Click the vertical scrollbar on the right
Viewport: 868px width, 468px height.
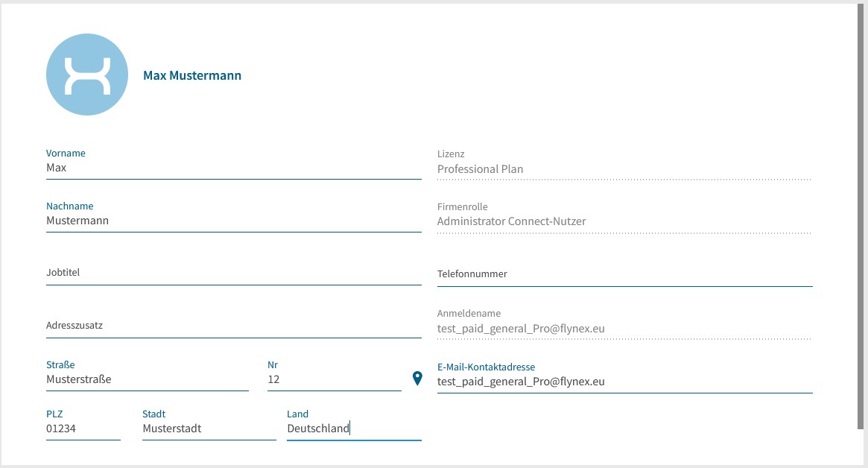tap(861, 216)
